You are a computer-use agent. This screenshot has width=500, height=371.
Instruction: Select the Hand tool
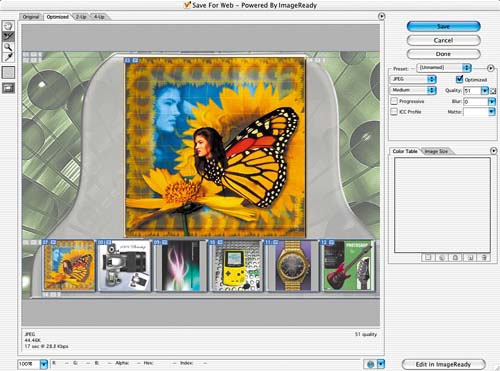[8, 26]
